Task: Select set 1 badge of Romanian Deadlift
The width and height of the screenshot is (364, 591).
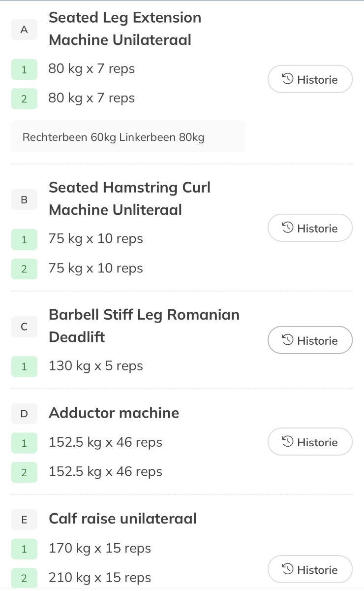Action: tap(24, 366)
